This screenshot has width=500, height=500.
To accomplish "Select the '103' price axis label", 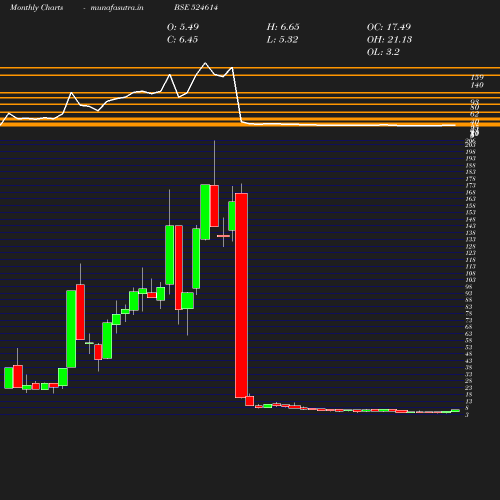I will 470,280.
